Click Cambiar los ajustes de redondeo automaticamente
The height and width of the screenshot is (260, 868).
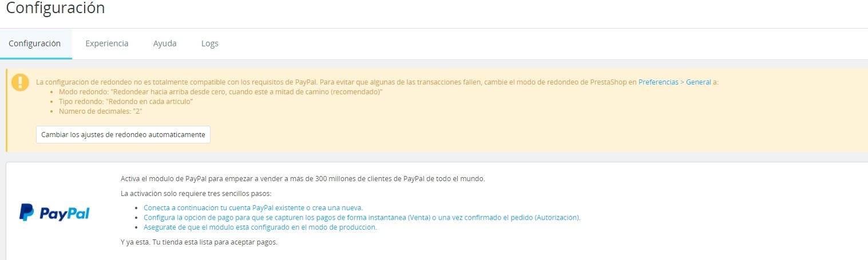pos(123,135)
